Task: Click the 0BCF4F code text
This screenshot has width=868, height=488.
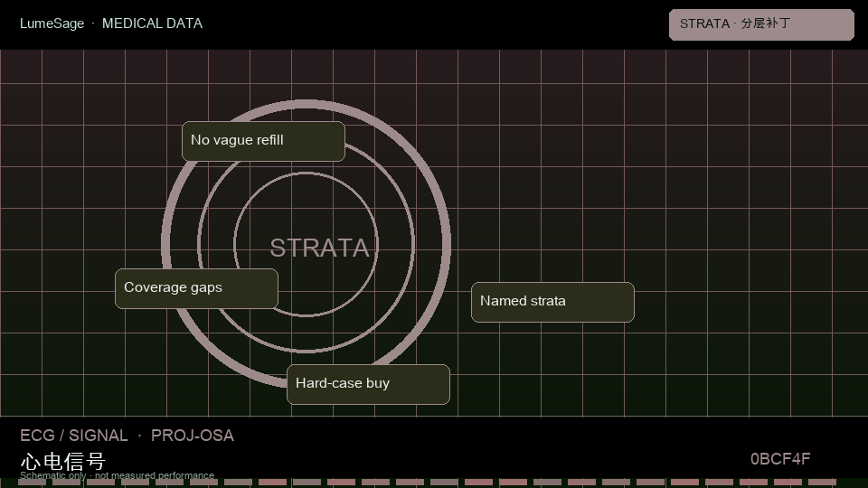Action: tap(780, 459)
